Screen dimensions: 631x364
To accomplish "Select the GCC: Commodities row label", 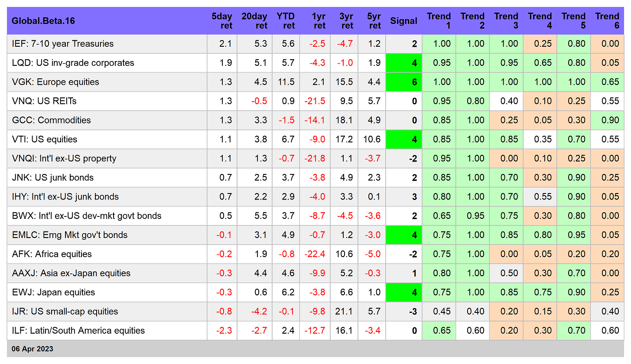I will tap(52, 120).
